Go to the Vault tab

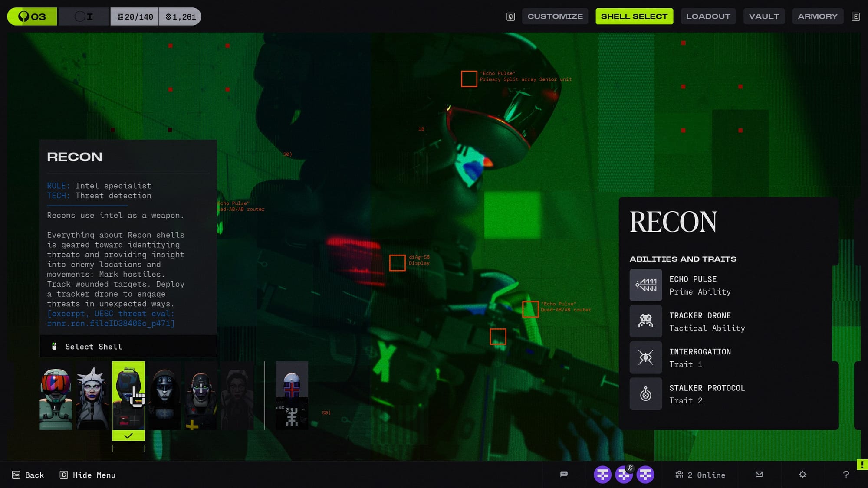pyautogui.click(x=764, y=16)
